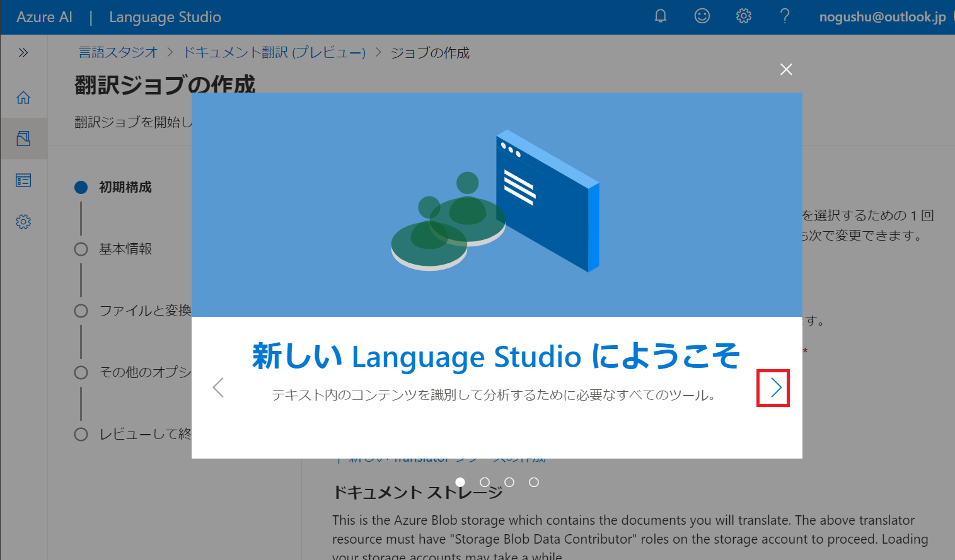This screenshot has height=560, width=955.
Task: Select the third carousel page dot
Action: coord(509,483)
